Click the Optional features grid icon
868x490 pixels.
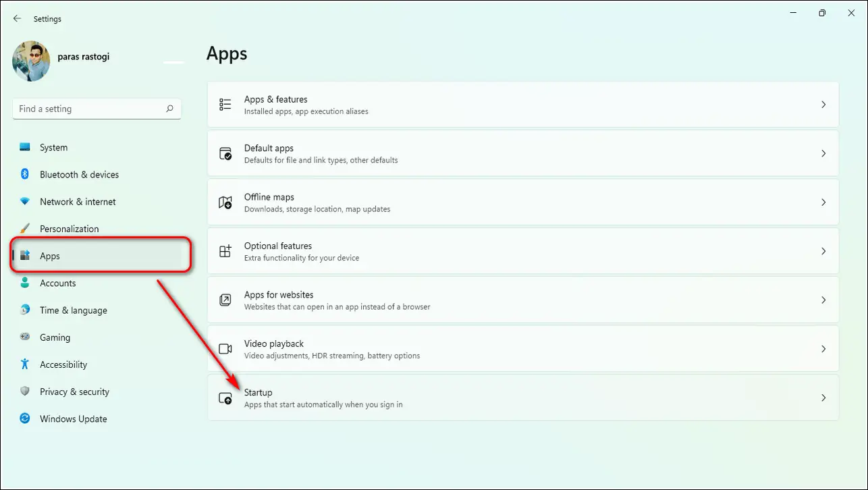(x=225, y=251)
